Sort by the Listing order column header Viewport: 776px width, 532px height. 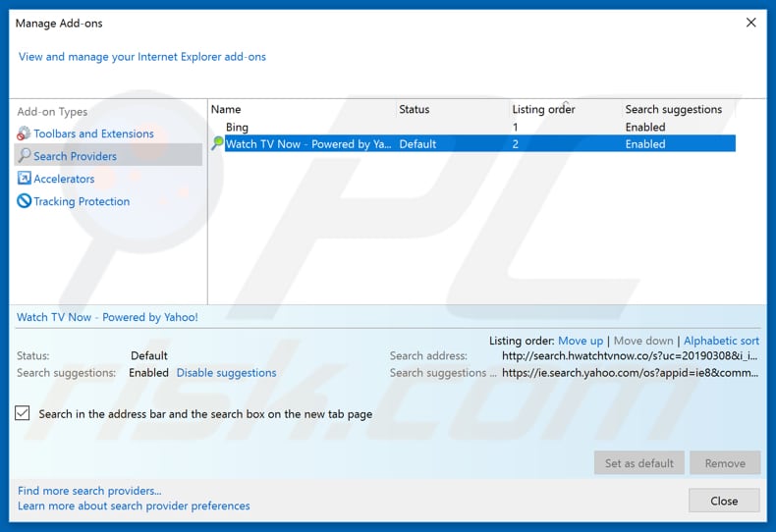click(543, 109)
